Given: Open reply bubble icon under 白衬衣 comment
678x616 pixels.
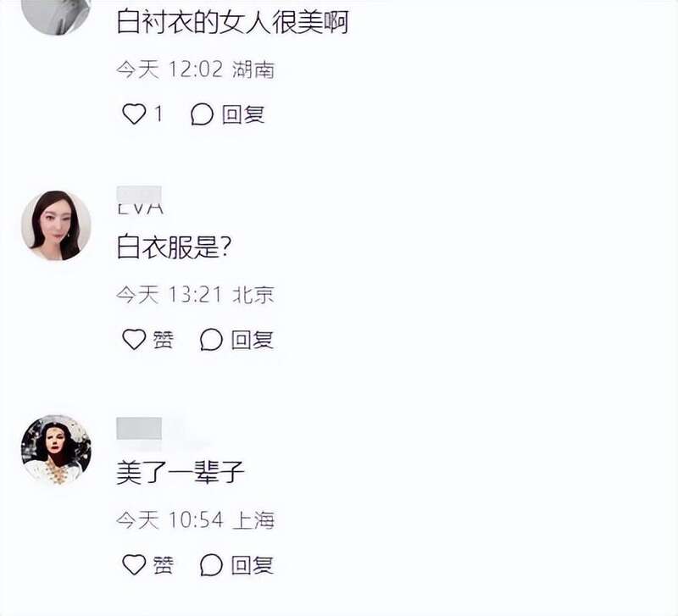Looking at the screenshot, I should 202,114.
